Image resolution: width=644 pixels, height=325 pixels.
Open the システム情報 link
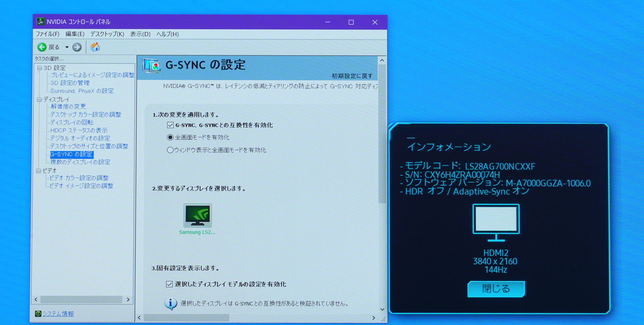pos(58,314)
